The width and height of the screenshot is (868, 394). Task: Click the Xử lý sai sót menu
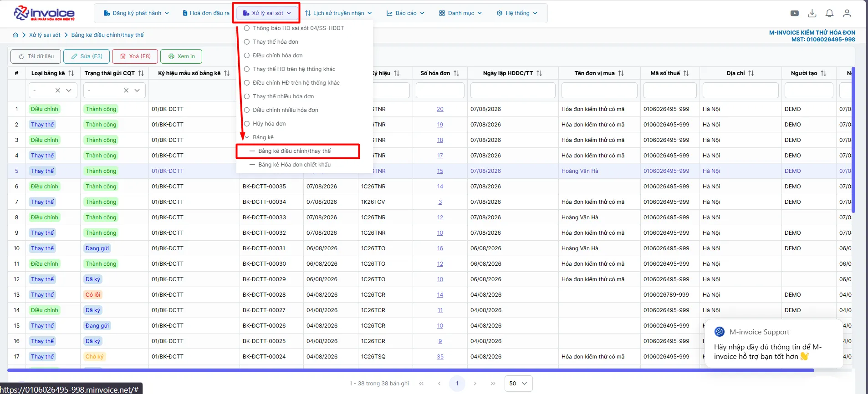[267, 13]
